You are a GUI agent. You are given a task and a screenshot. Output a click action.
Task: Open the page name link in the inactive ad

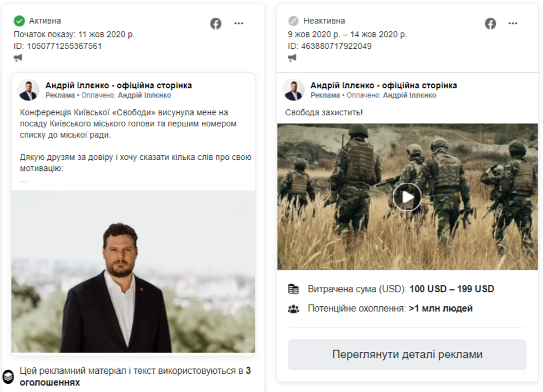pyautogui.click(x=384, y=85)
